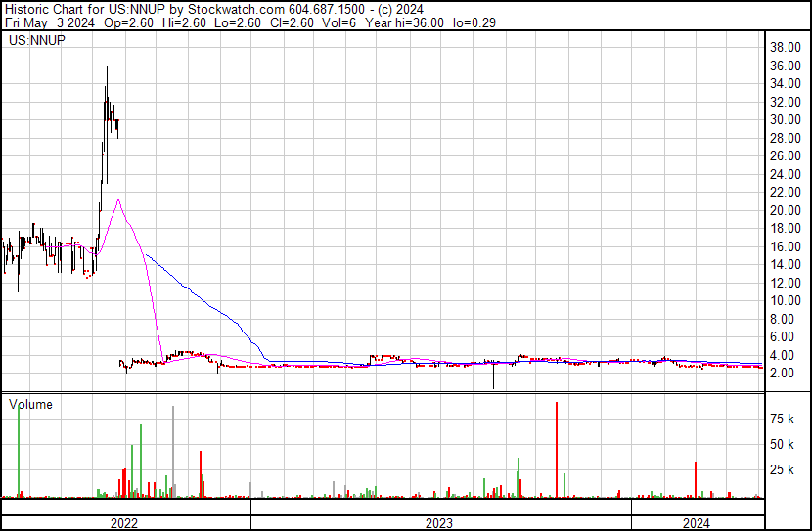
Task: Click the 75 k volume axis label
Action: click(x=782, y=419)
